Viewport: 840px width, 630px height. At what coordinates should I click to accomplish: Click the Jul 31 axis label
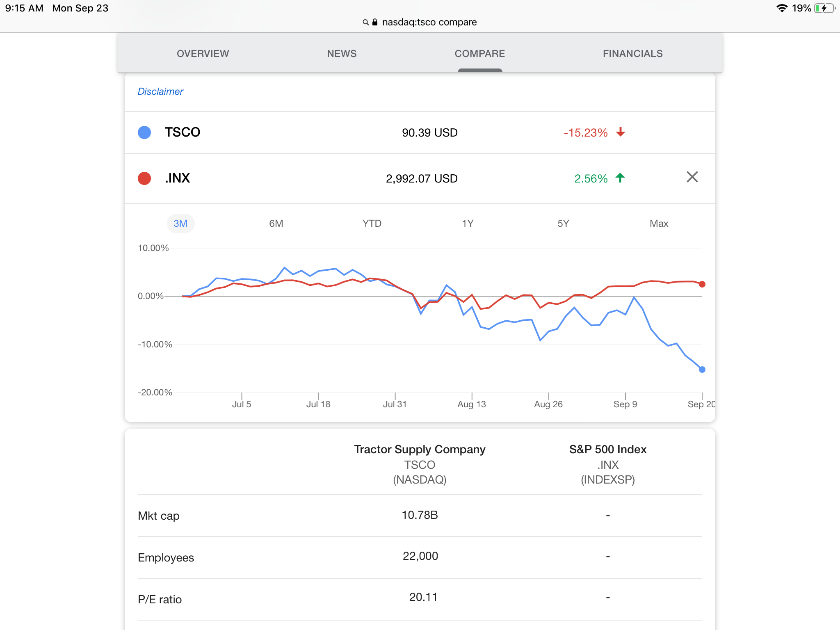pyautogui.click(x=395, y=404)
